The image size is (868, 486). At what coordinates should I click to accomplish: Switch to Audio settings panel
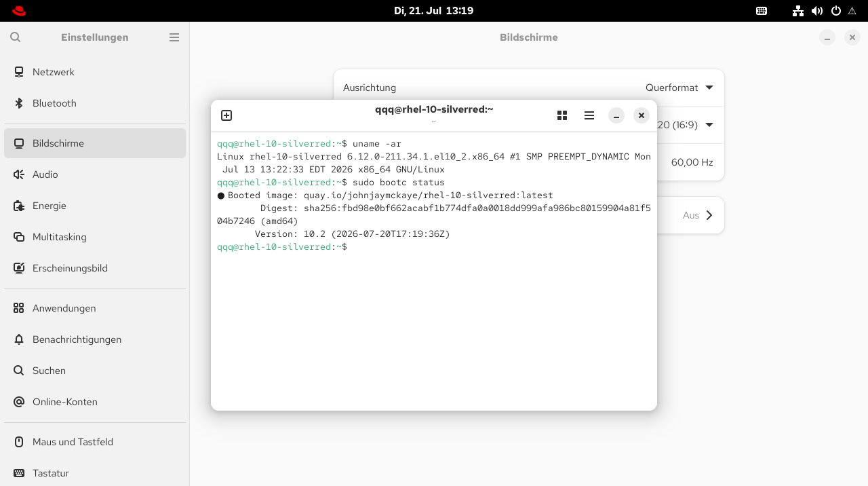[x=95, y=174]
